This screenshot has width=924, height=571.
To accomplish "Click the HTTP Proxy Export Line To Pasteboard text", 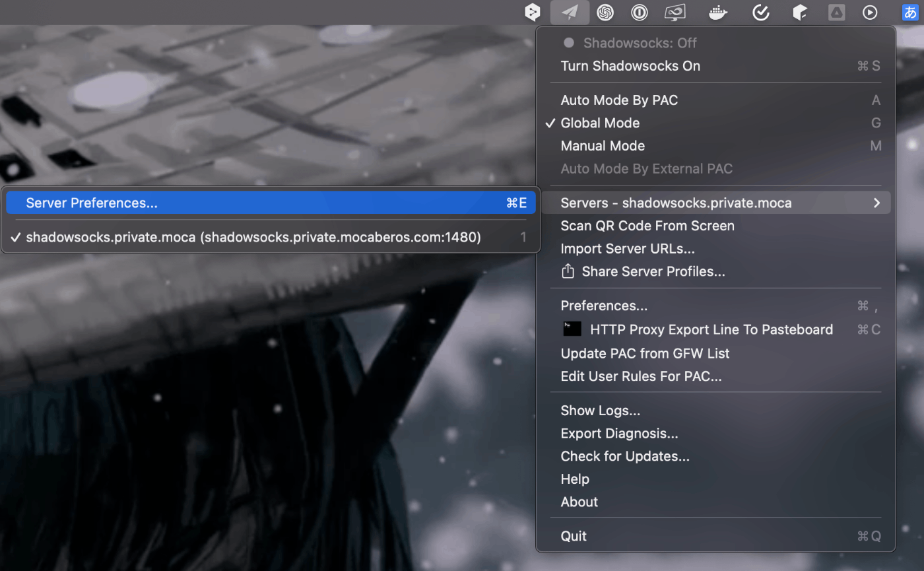I will coord(711,329).
